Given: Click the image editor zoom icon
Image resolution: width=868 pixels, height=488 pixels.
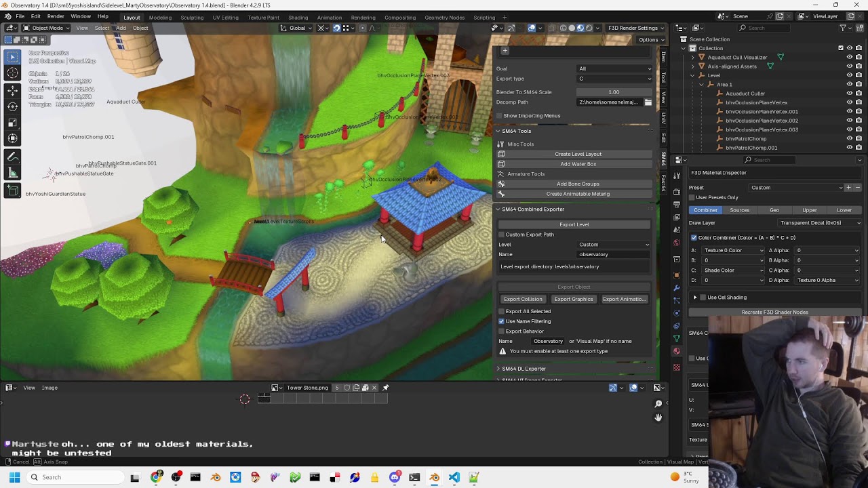Looking at the screenshot, I should pyautogui.click(x=658, y=404).
